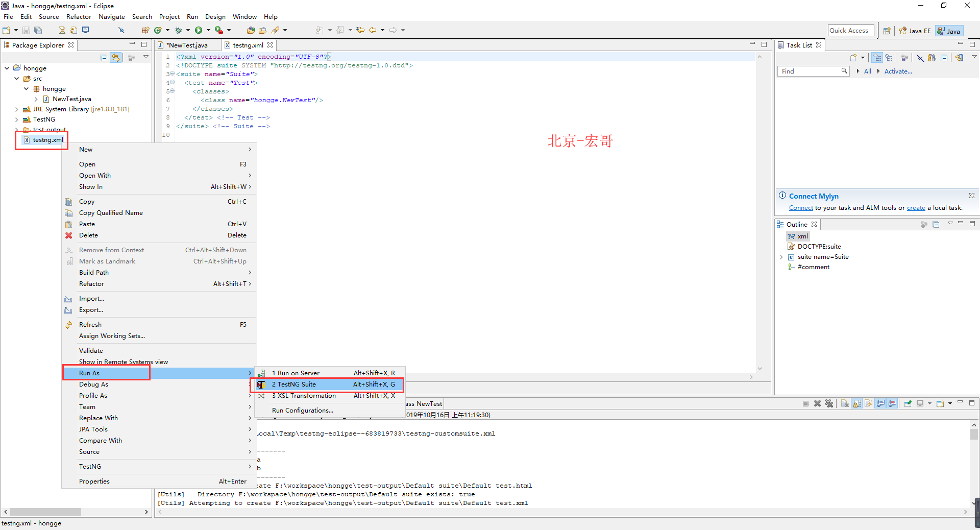The height and width of the screenshot is (530, 980).
Task: Click the All filter link in Task List
Action: 867,71
